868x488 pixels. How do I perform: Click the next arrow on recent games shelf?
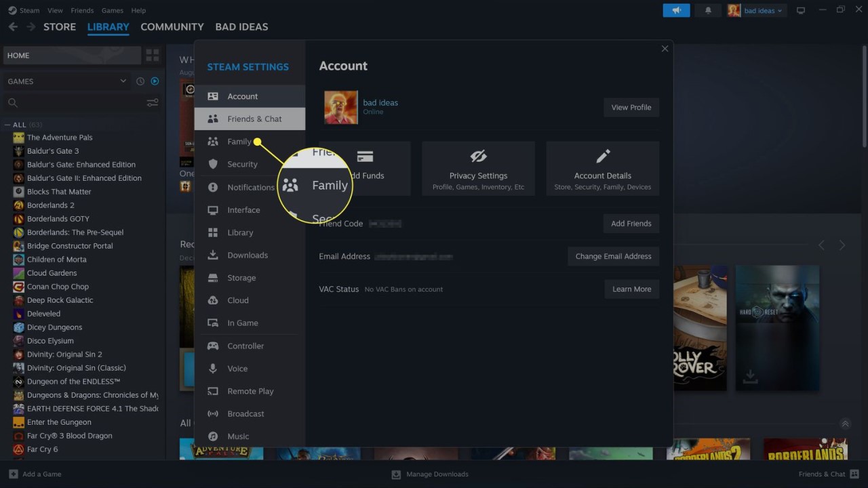point(842,245)
